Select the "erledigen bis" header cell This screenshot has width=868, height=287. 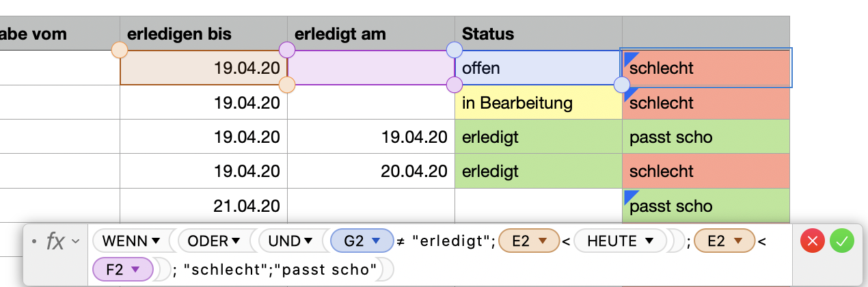click(203, 33)
